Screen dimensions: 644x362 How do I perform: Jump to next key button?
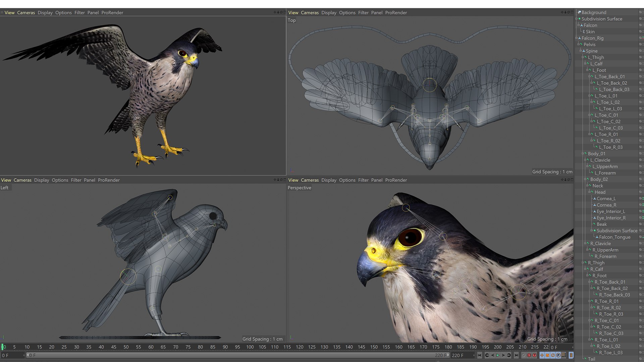[509, 355]
